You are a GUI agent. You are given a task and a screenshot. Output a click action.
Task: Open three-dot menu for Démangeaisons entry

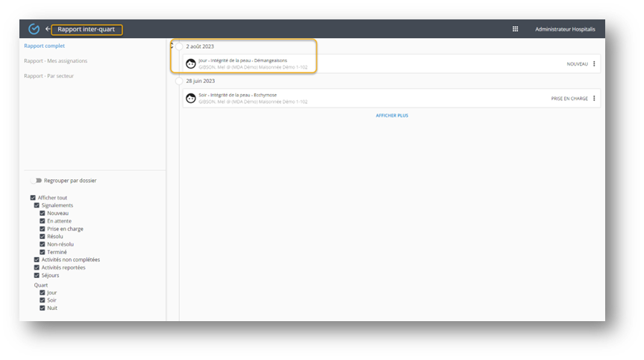tap(594, 64)
